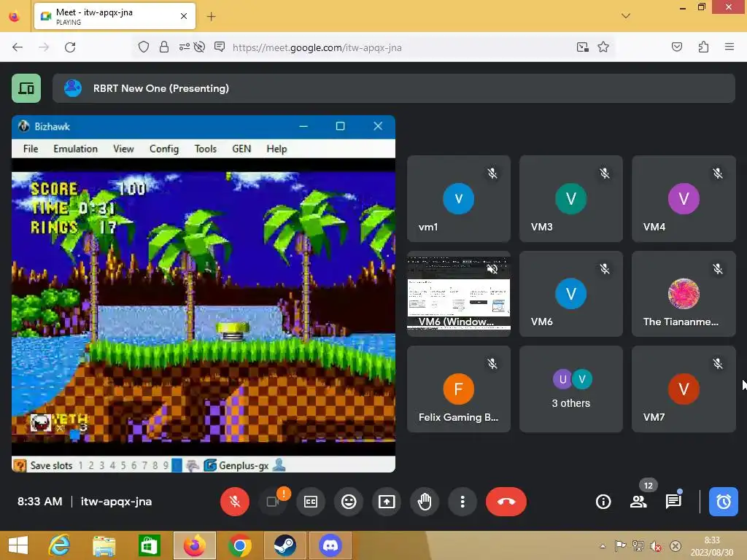The height and width of the screenshot is (560, 747).
Task: Open the activities alarm-clock button
Action: point(723,502)
